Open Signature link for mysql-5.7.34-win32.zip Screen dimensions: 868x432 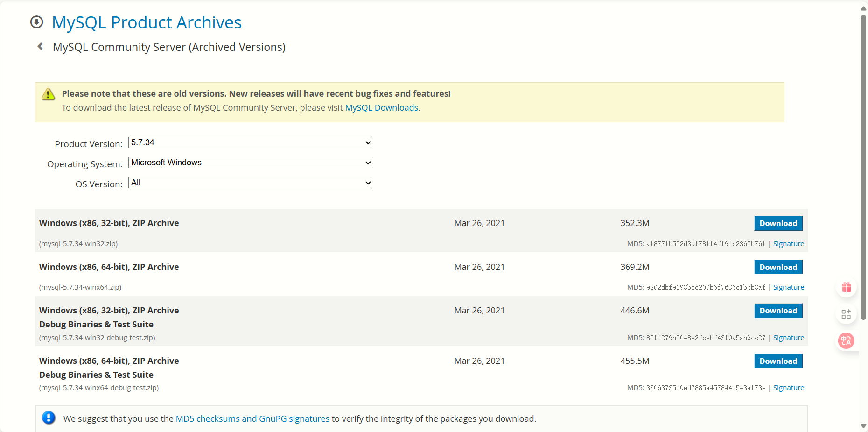pos(789,244)
